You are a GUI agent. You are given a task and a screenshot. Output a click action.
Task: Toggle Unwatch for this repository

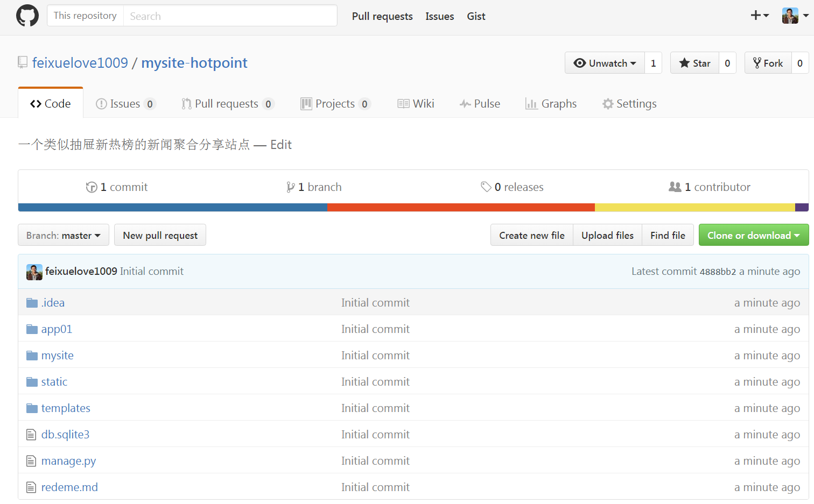605,63
